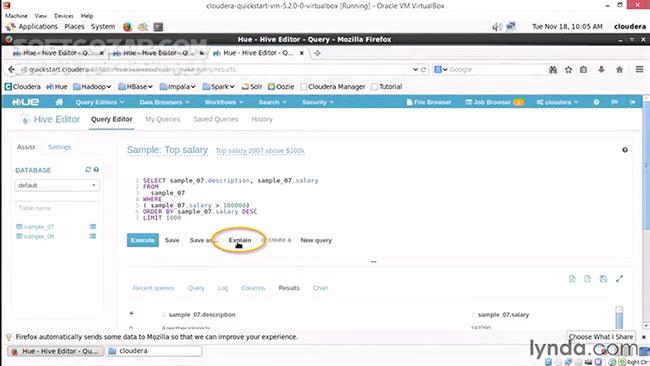Image resolution: width=650 pixels, height=366 pixels.
Task: Open the Workflows dropdown
Action: coord(224,102)
